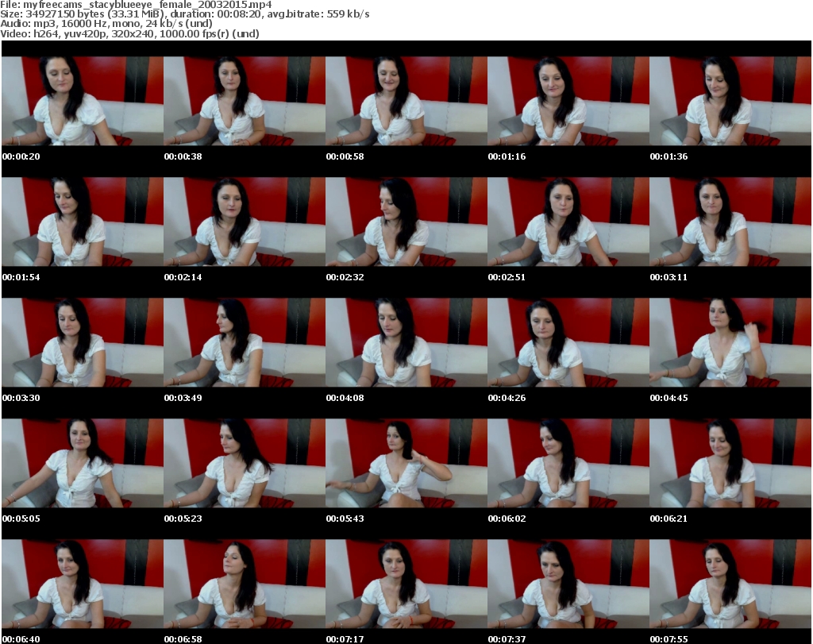Click the Size line showing 33.31 MiB

click(x=184, y=14)
